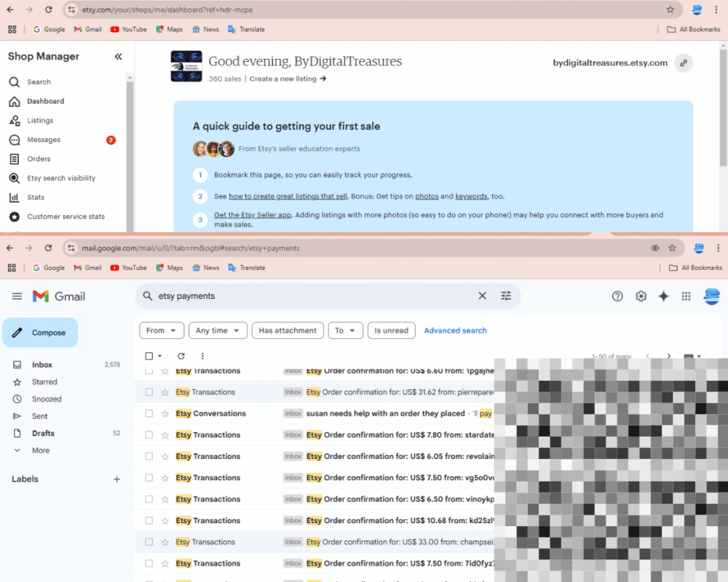
Task: Open Etsy search visibility page
Action: (x=61, y=178)
